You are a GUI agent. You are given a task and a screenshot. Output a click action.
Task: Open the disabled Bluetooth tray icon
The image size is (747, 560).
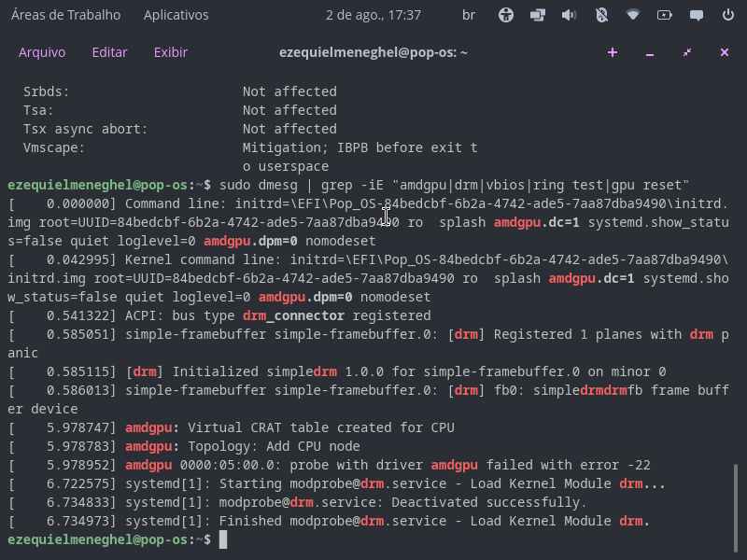tap(601, 15)
